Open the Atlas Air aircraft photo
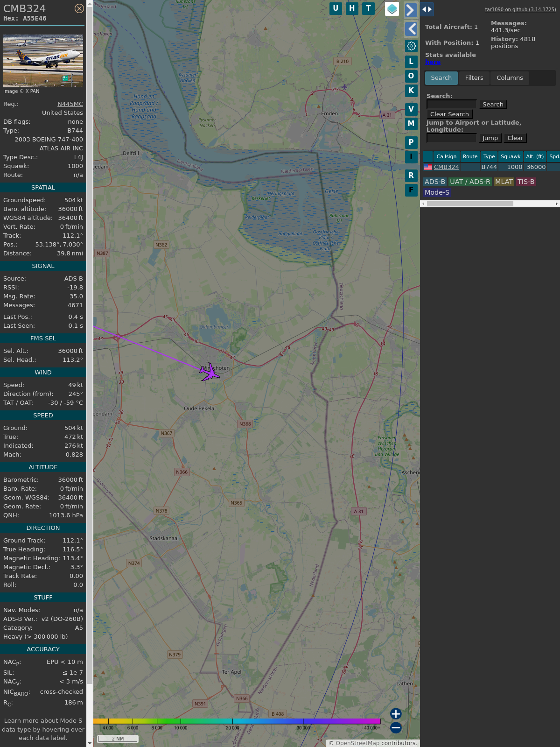 pos(43,61)
